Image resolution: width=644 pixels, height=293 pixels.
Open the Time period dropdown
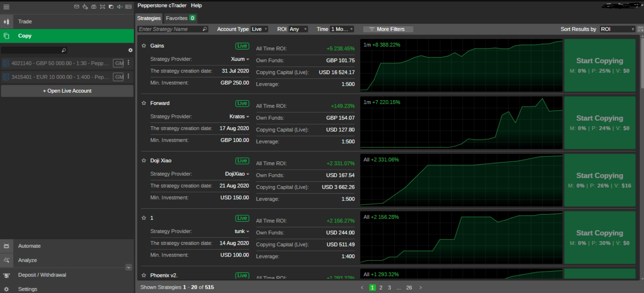342,29
